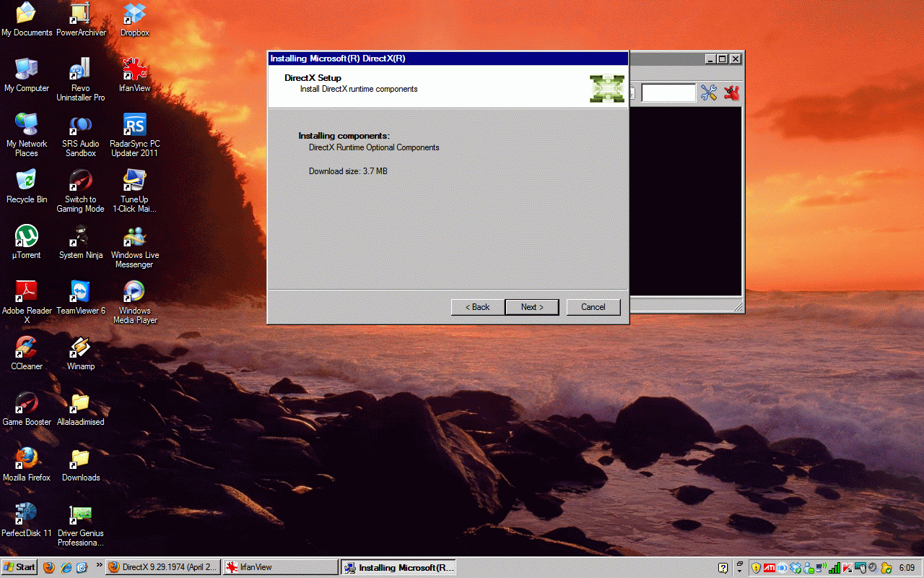Open the language bar options dropdown arrow
This screenshot has width=924, height=578.
739,571
